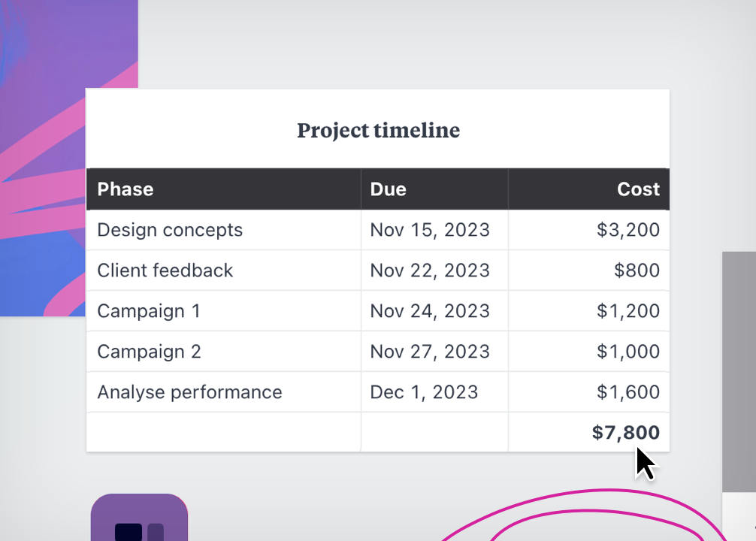Viewport: 756px width, 541px height.
Task: Click the purple app icon below the table
Action: pyautogui.click(x=139, y=518)
